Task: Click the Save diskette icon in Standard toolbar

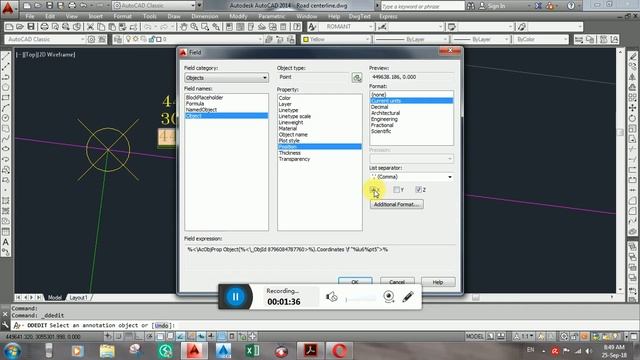Action: point(31,27)
